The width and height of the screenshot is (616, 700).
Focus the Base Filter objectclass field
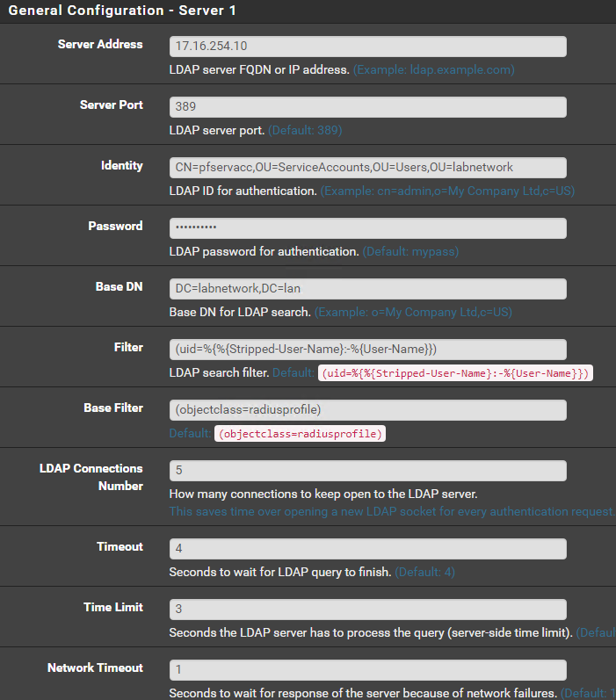click(367, 410)
